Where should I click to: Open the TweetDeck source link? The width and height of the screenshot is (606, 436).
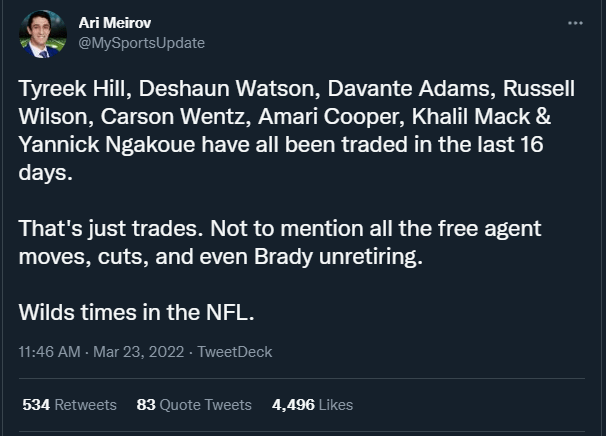click(234, 352)
